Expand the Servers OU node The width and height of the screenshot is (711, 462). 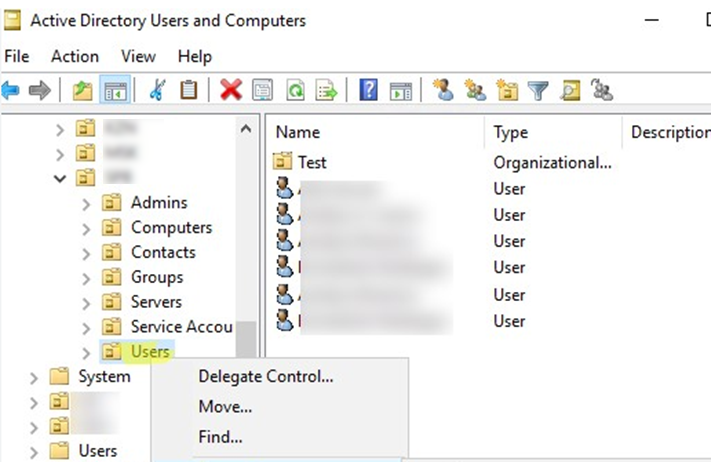coord(86,303)
